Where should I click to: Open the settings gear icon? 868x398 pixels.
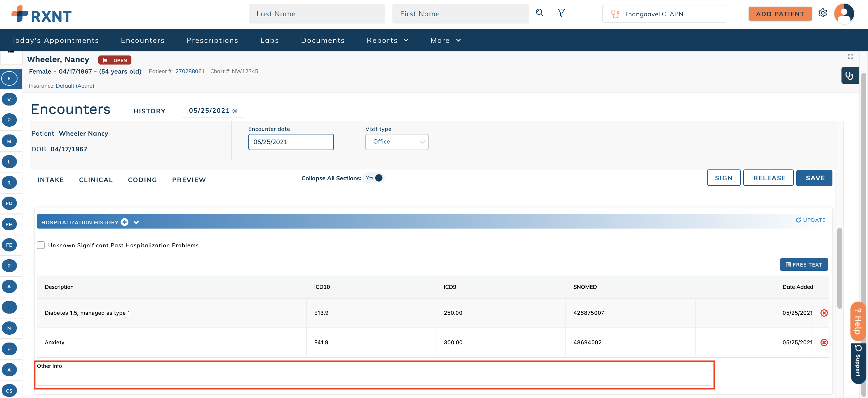click(x=822, y=13)
